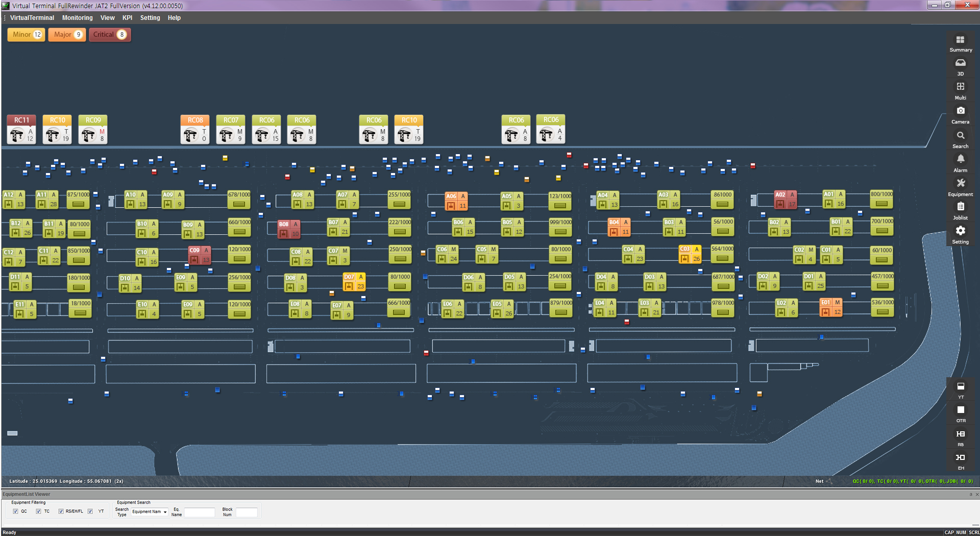Open the Equipment wrench icon
Screen dimensions: 980x536
tap(960, 184)
